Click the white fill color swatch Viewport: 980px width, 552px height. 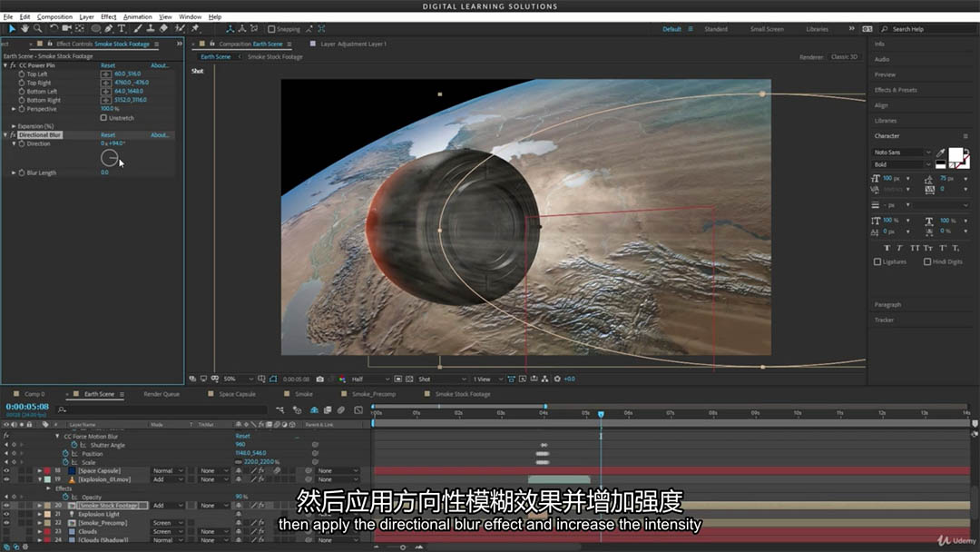click(x=957, y=156)
